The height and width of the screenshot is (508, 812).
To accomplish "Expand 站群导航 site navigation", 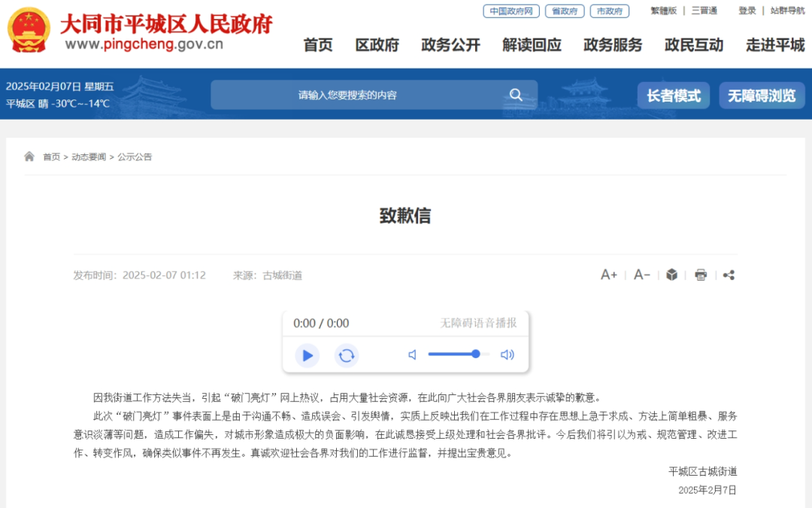I will pos(788,11).
